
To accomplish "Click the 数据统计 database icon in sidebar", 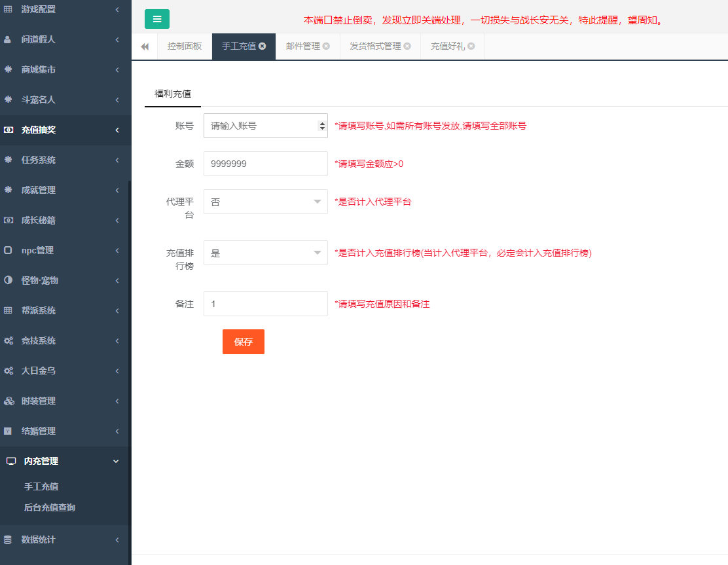I will pos(8,540).
